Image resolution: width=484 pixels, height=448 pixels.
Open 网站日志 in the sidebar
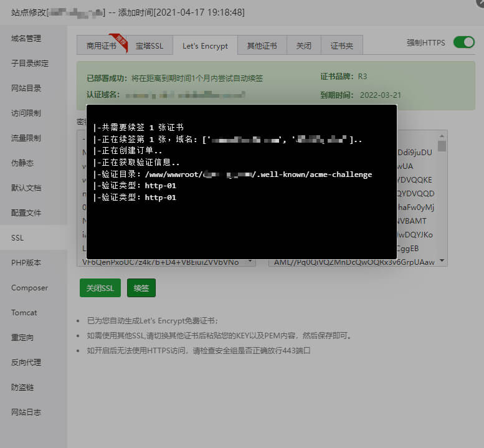(x=26, y=412)
